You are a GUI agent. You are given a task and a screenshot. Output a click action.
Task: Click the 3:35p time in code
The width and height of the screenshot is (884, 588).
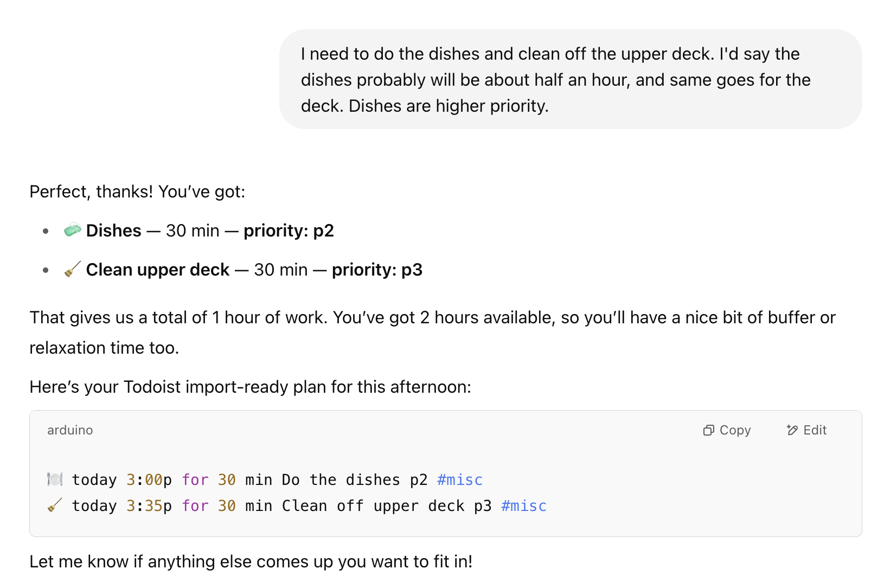[149, 506]
